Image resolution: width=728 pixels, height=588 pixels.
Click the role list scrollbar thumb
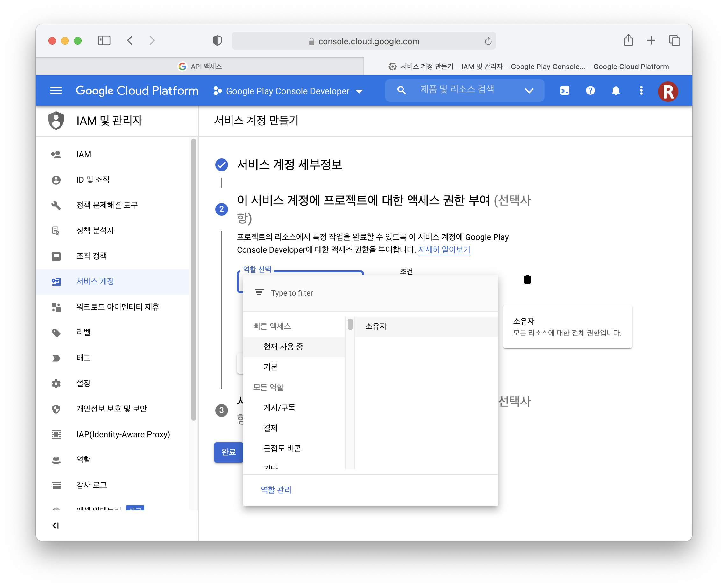350,324
